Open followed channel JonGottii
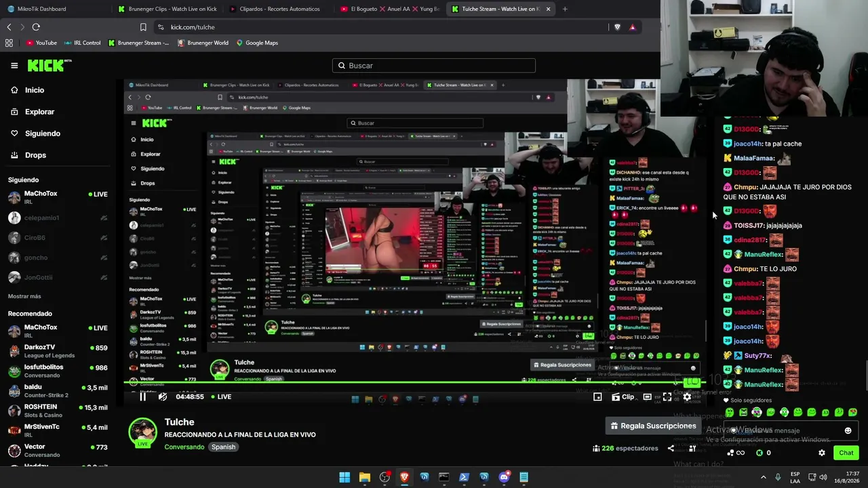 pos(58,277)
